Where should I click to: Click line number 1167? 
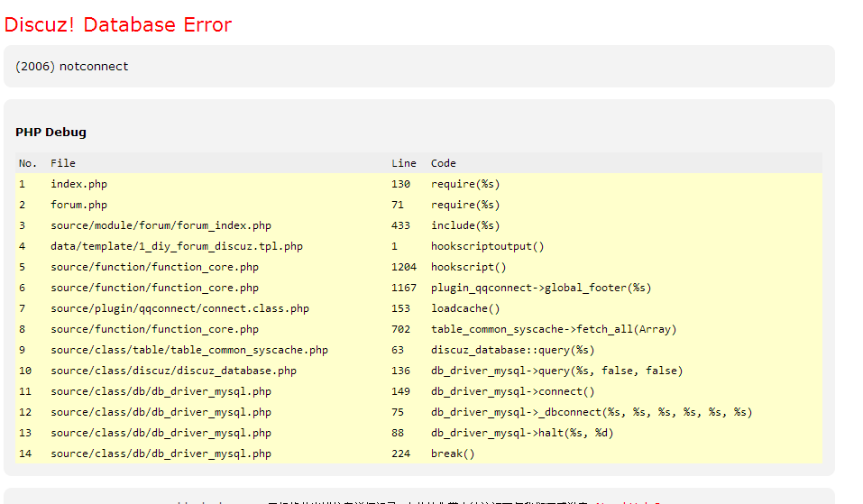pyautogui.click(x=404, y=288)
